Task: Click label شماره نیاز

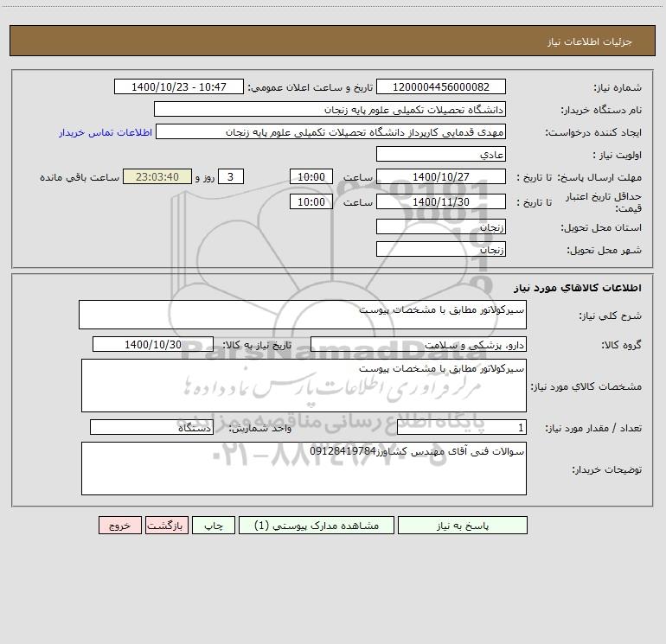Action: 618,87
